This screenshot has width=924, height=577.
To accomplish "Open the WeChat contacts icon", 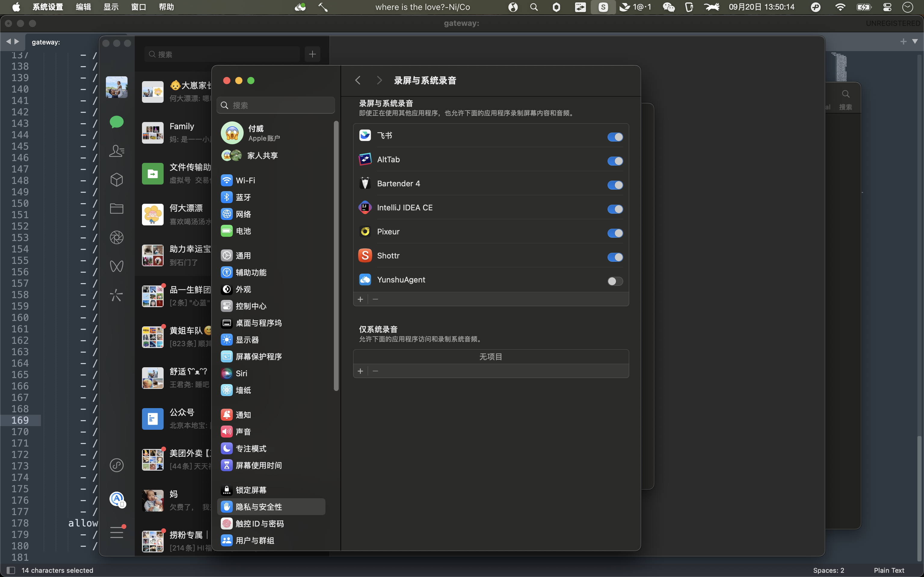I will [x=116, y=151].
